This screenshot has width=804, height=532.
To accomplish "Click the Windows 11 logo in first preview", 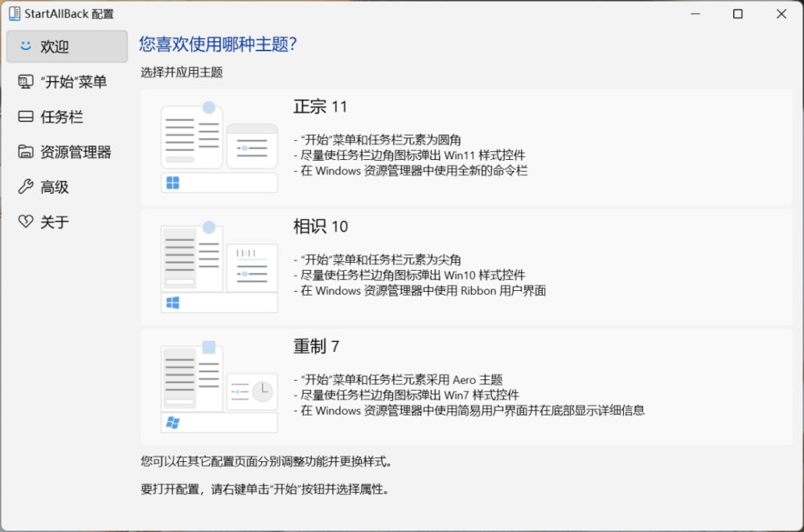I will coord(173,183).
